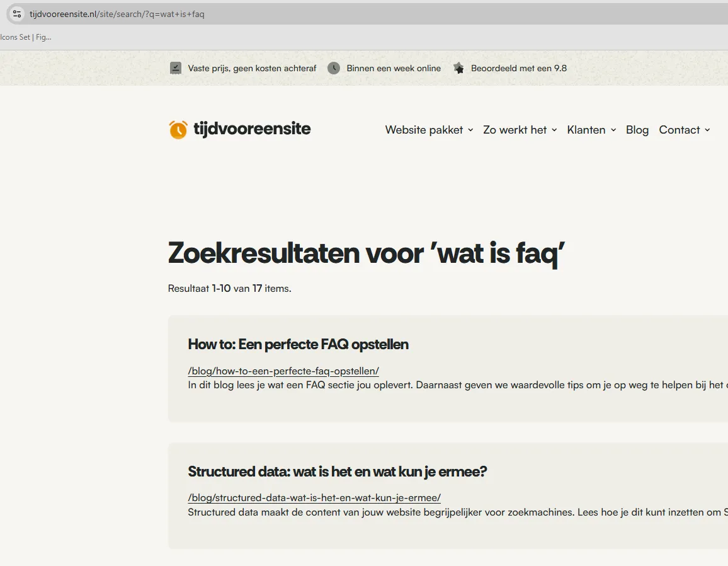Click the clock icon beside Binnen een week online
The image size is (728, 566).
(334, 68)
